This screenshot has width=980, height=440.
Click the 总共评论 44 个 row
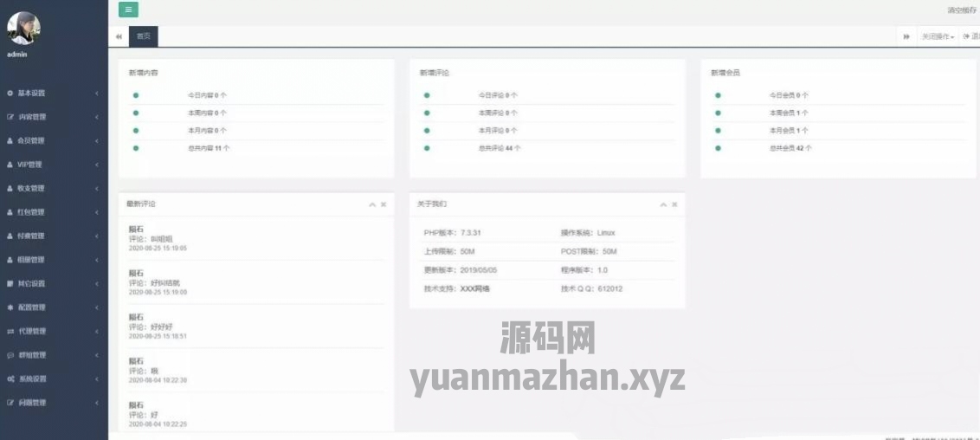click(x=547, y=148)
